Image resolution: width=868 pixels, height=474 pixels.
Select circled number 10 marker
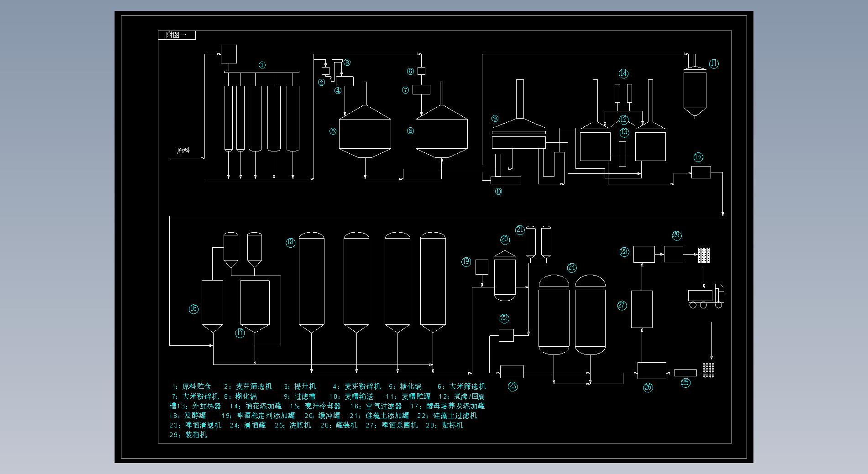pyautogui.click(x=498, y=192)
